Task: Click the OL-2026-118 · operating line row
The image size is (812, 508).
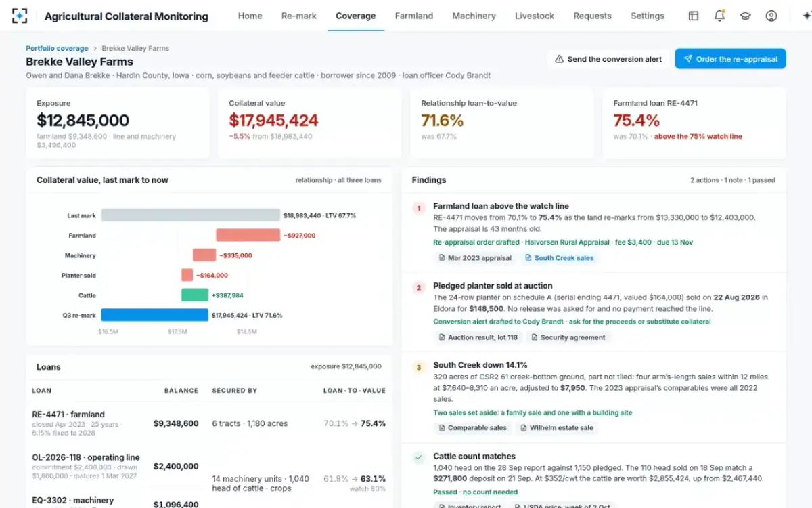Action: 209,467
